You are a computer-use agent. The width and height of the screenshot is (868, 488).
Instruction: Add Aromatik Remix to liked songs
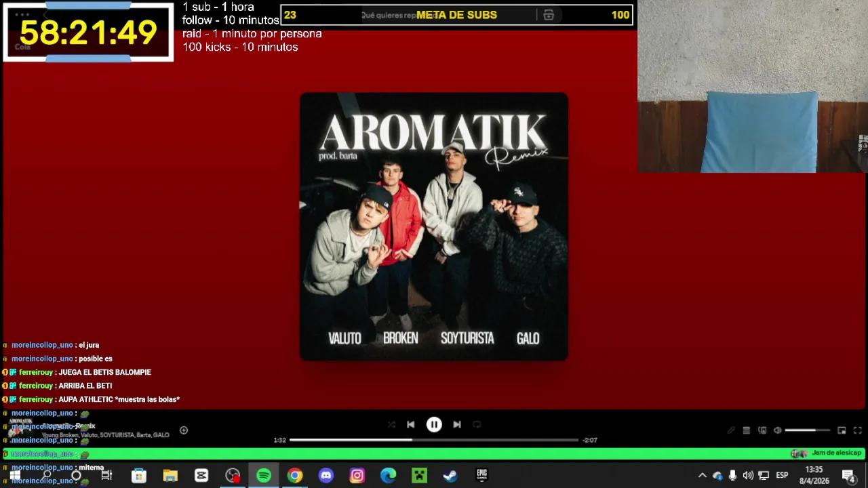[184, 430]
